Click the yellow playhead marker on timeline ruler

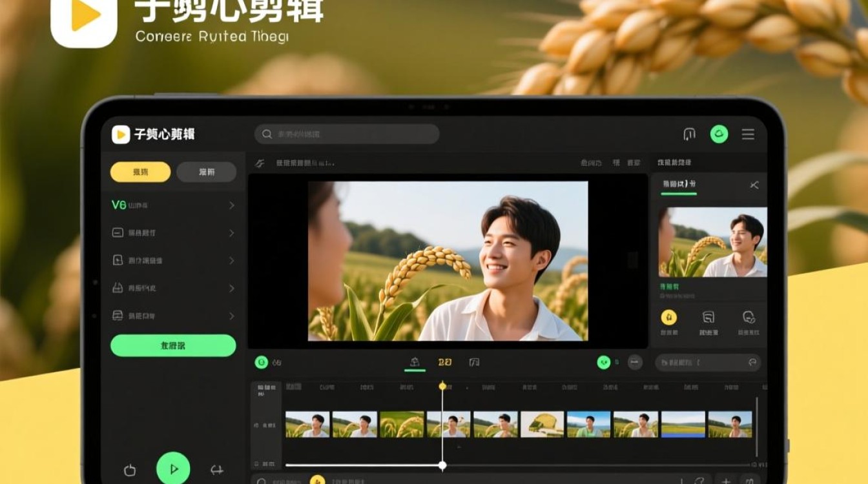pyautogui.click(x=442, y=386)
